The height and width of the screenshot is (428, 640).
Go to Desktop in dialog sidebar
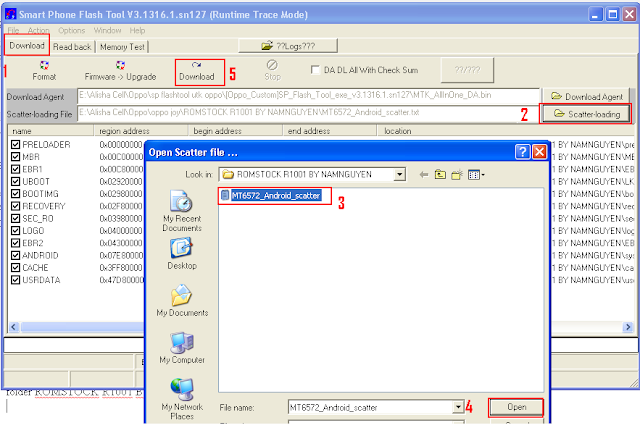182,254
